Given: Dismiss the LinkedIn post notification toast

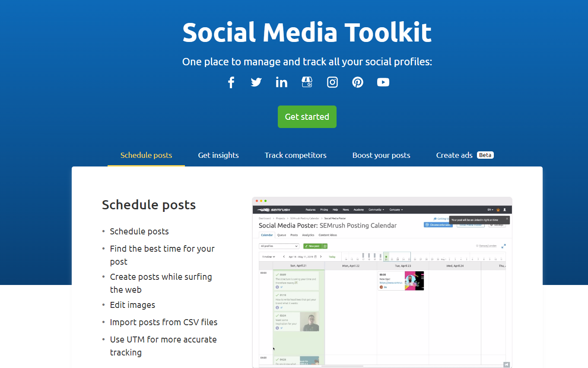Looking at the screenshot, I should click(x=507, y=218).
